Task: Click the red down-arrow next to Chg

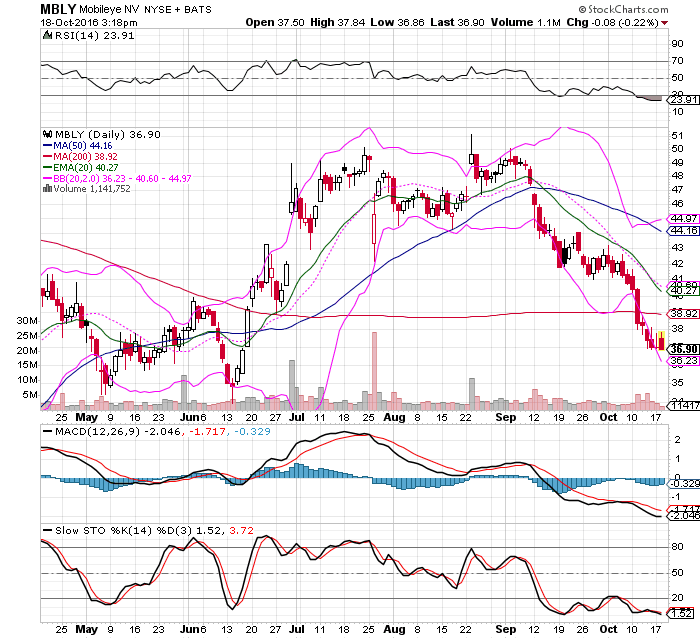Action: tap(665, 23)
